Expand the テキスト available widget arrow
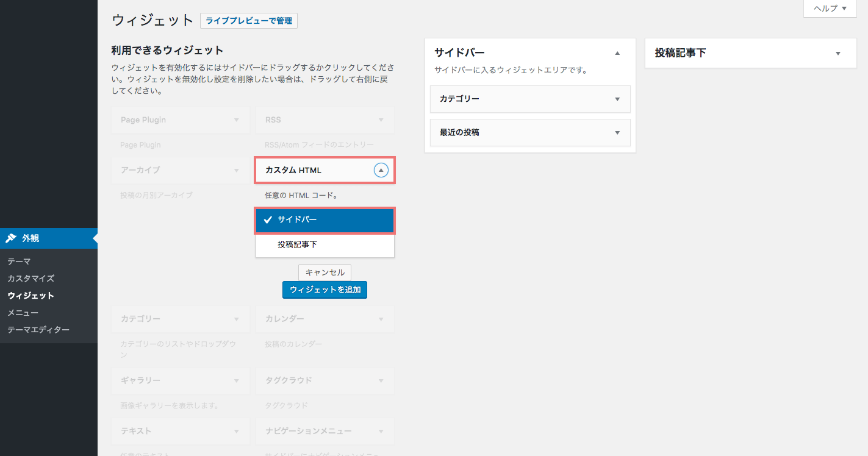 click(237, 431)
